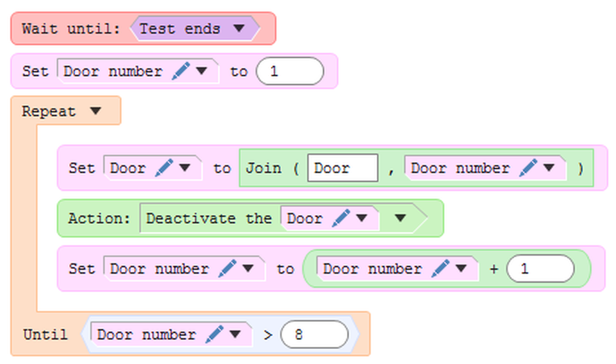Click the +1 value field in addition block
This screenshot has height=364, width=616.
540,269
